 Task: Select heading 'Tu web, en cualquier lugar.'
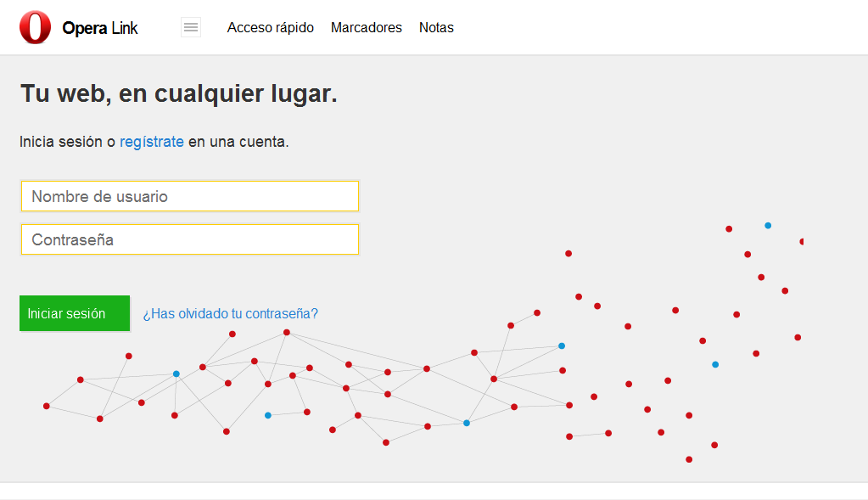pos(179,93)
